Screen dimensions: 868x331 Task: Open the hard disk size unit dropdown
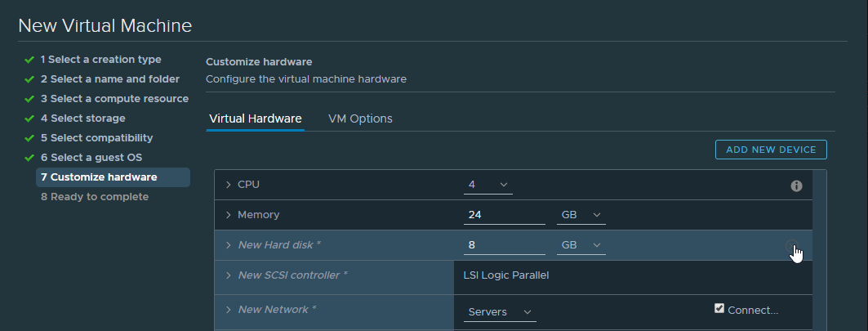(581, 245)
